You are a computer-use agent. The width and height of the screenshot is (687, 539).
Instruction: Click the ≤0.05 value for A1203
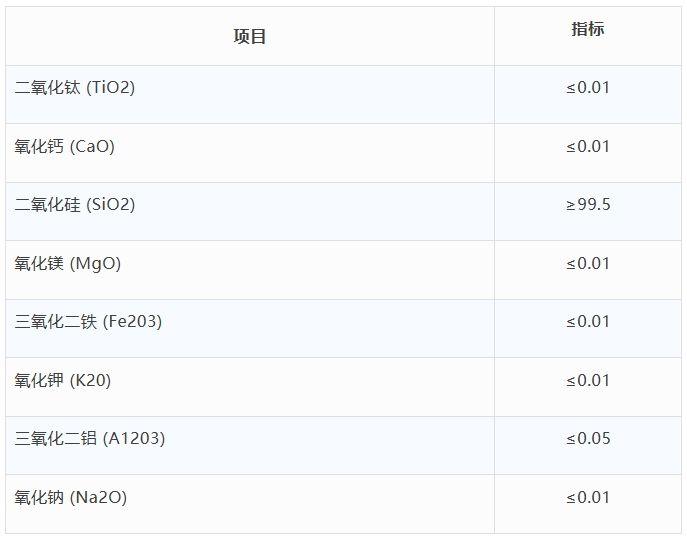click(x=588, y=439)
